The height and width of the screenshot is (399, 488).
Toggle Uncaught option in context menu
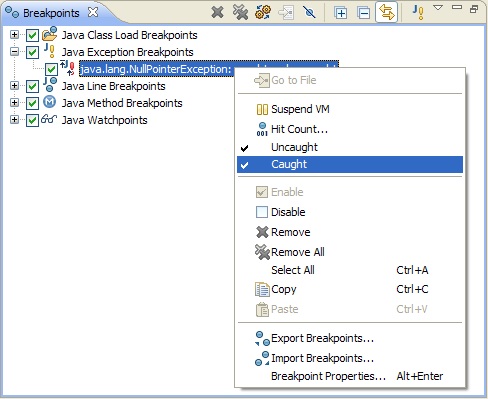(x=350, y=147)
